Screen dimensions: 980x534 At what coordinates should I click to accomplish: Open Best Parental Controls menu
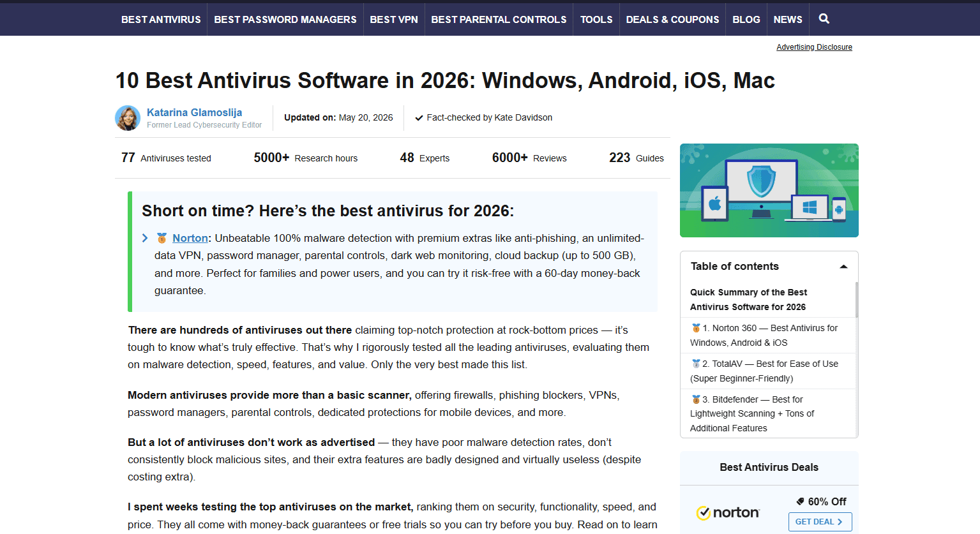499,20
